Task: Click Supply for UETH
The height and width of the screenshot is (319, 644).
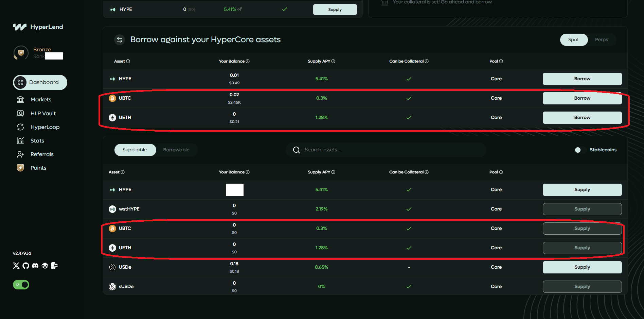Action: click(x=582, y=248)
